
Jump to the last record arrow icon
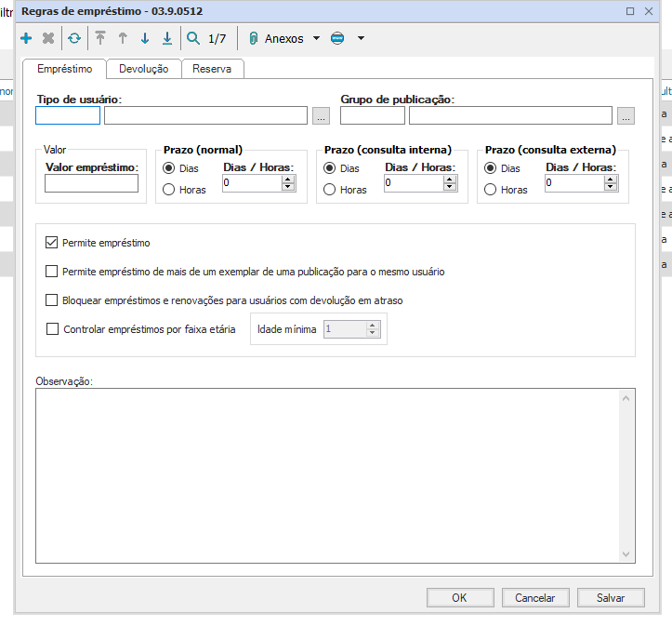pyautogui.click(x=167, y=39)
